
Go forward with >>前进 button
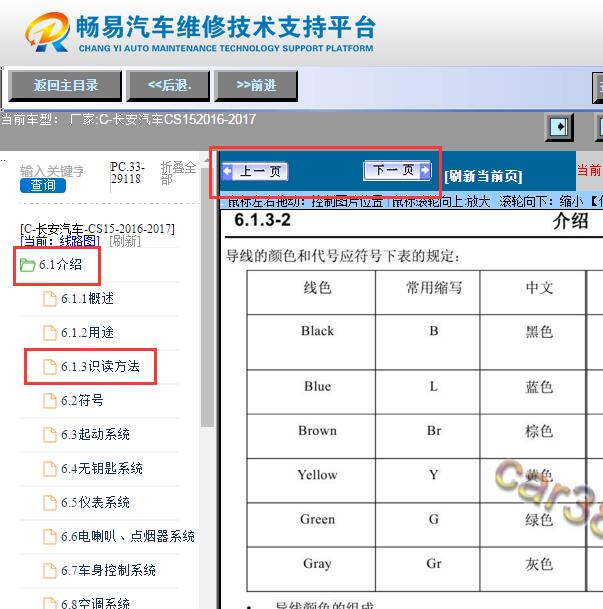pyautogui.click(x=256, y=85)
